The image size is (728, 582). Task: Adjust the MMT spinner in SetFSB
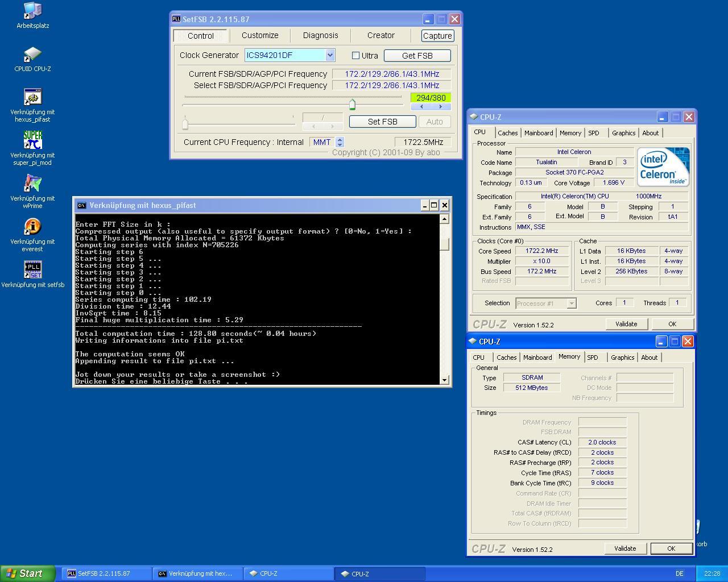coord(340,142)
